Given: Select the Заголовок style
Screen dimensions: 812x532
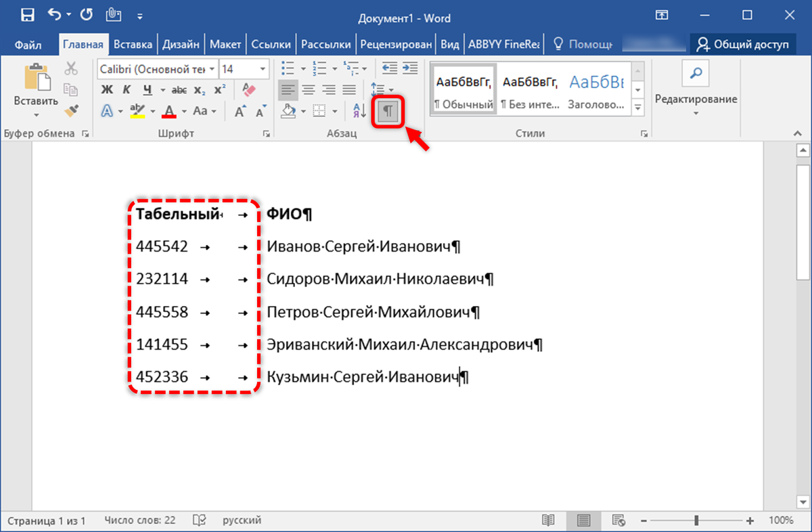Looking at the screenshot, I should tap(596, 89).
